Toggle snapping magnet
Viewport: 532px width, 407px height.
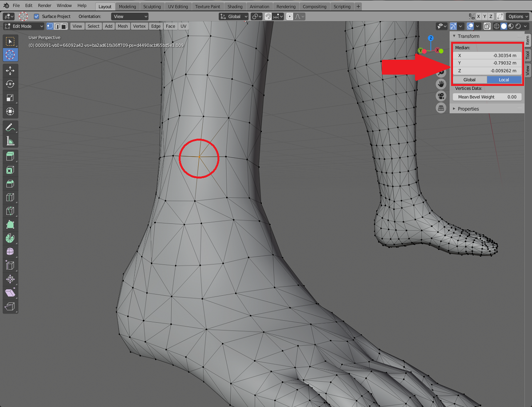pyautogui.click(x=268, y=17)
